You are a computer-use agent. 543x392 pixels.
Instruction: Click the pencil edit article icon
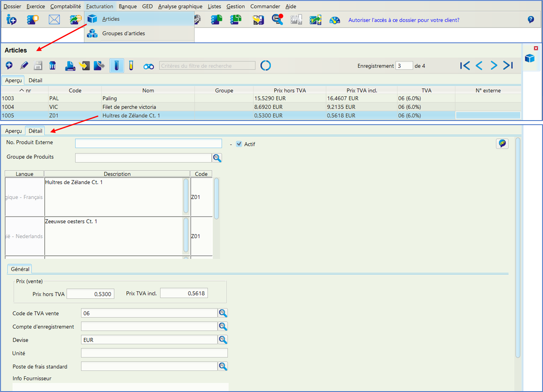point(24,65)
